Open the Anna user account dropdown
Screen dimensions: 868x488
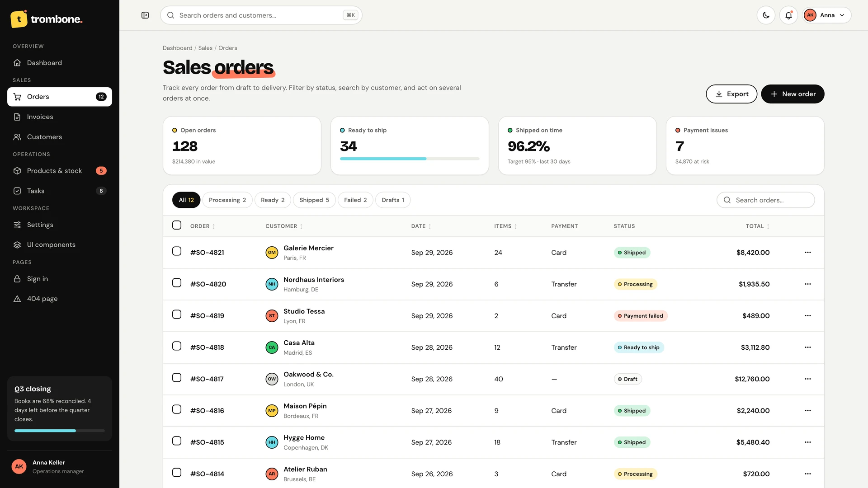[826, 15]
